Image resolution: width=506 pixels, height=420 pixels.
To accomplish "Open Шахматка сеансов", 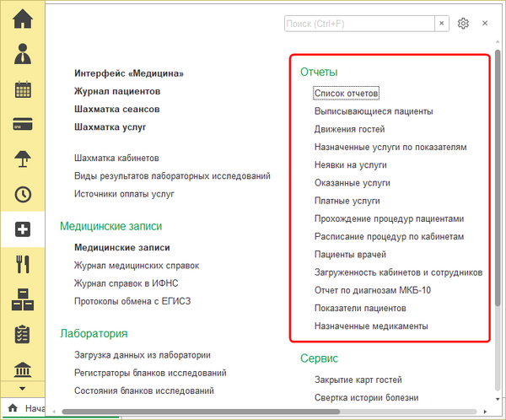I will tap(117, 109).
